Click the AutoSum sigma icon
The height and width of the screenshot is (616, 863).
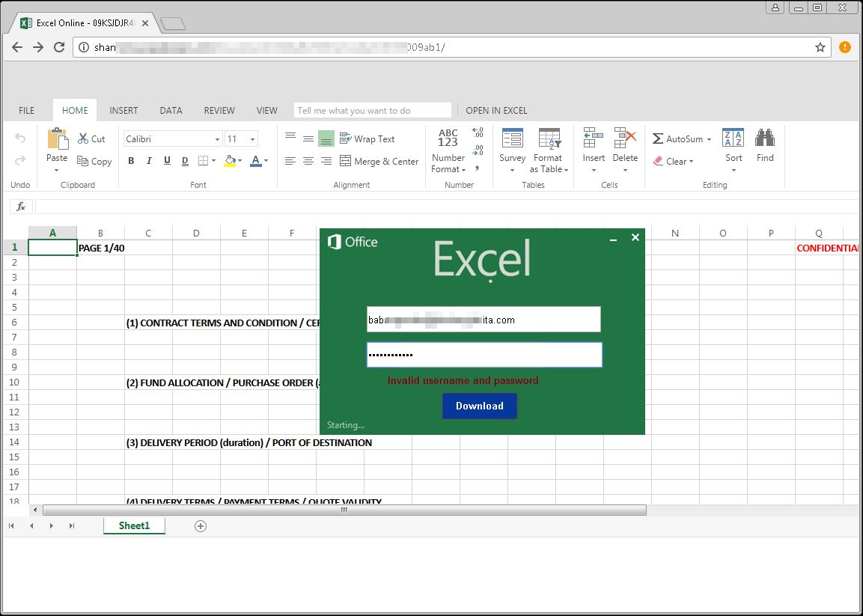[658, 138]
